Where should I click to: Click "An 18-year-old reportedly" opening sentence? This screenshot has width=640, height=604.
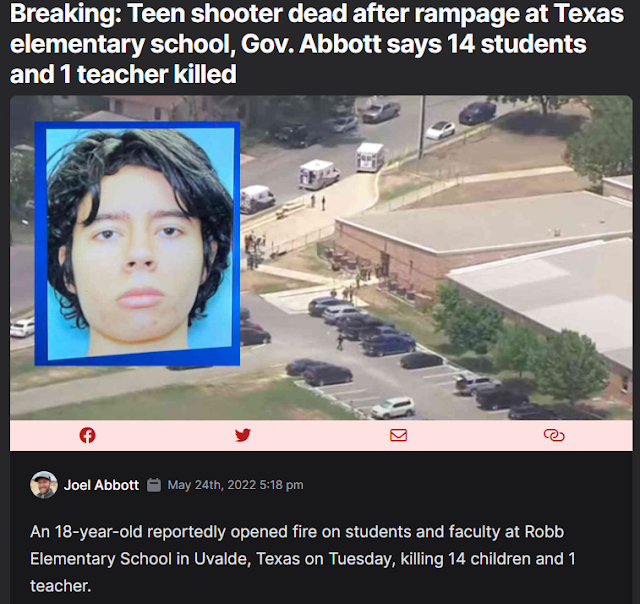point(127,532)
